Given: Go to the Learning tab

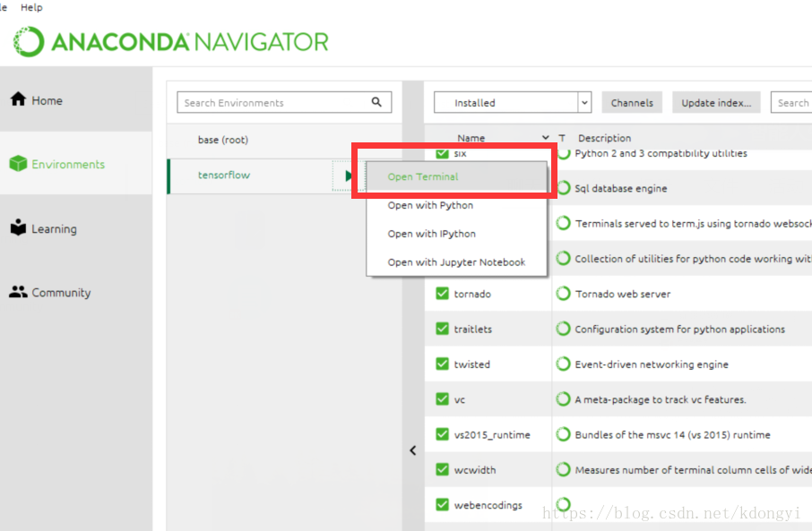Looking at the screenshot, I should point(76,228).
